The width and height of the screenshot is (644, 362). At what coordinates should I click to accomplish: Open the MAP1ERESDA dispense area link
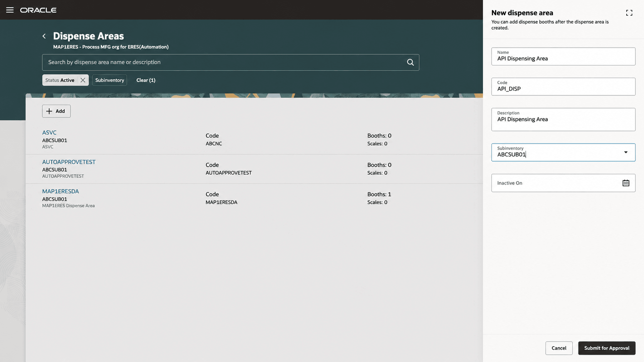coord(60,191)
